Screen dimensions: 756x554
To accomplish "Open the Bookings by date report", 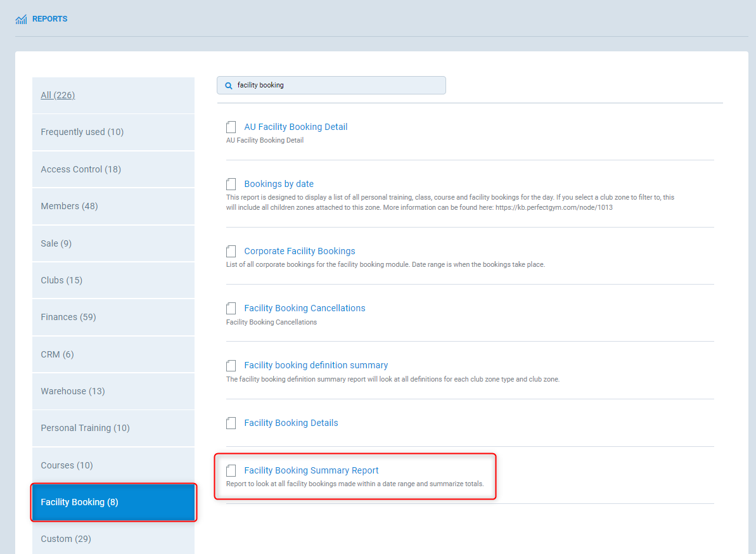I will tap(279, 184).
